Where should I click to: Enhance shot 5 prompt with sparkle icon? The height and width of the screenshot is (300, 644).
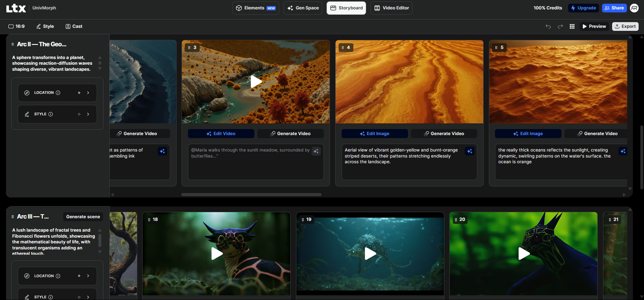(623, 151)
